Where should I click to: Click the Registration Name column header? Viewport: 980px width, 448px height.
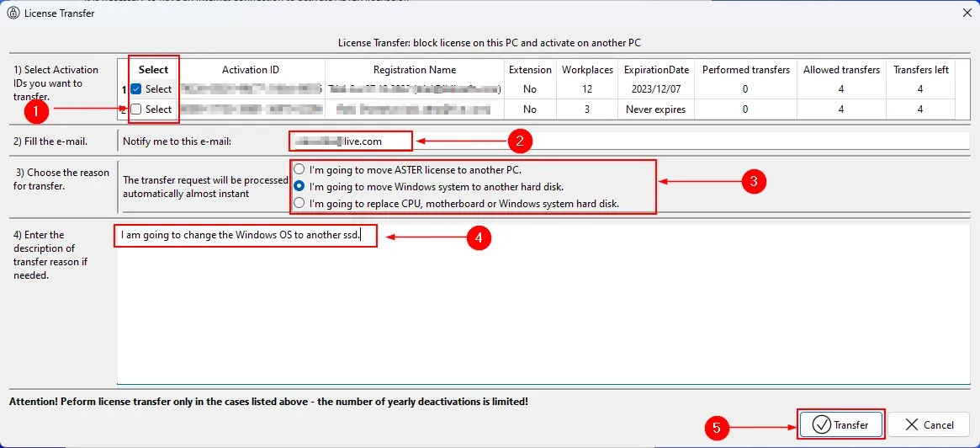pyautogui.click(x=415, y=70)
